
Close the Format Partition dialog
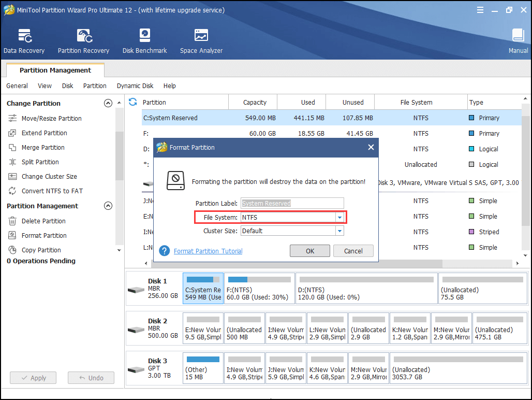(371, 148)
